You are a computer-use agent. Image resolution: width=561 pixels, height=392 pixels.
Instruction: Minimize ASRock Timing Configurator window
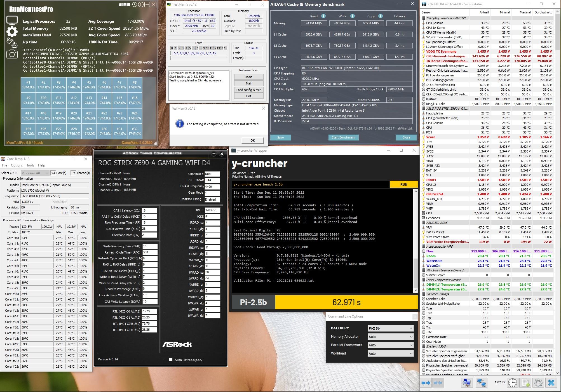(x=214, y=154)
